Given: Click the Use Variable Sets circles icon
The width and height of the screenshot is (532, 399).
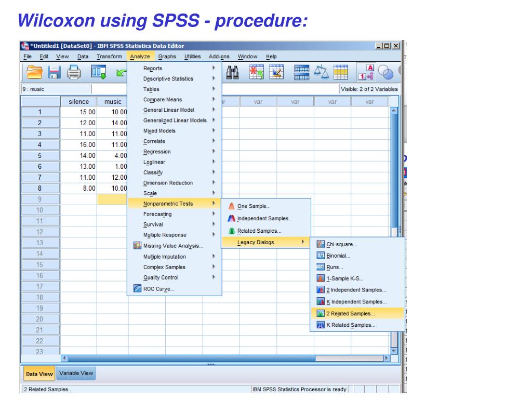Looking at the screenshot, I should point(386,72).
